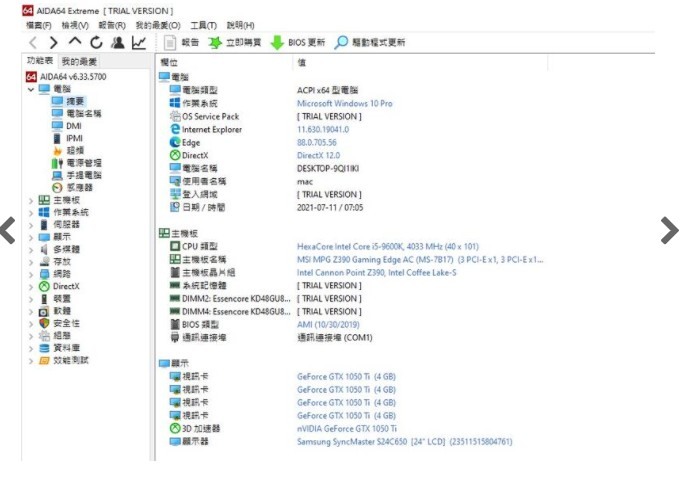The height and width of the screenshot is (488, 685).
Task: Open the user/report manager person icon
Action: point(118,42)
